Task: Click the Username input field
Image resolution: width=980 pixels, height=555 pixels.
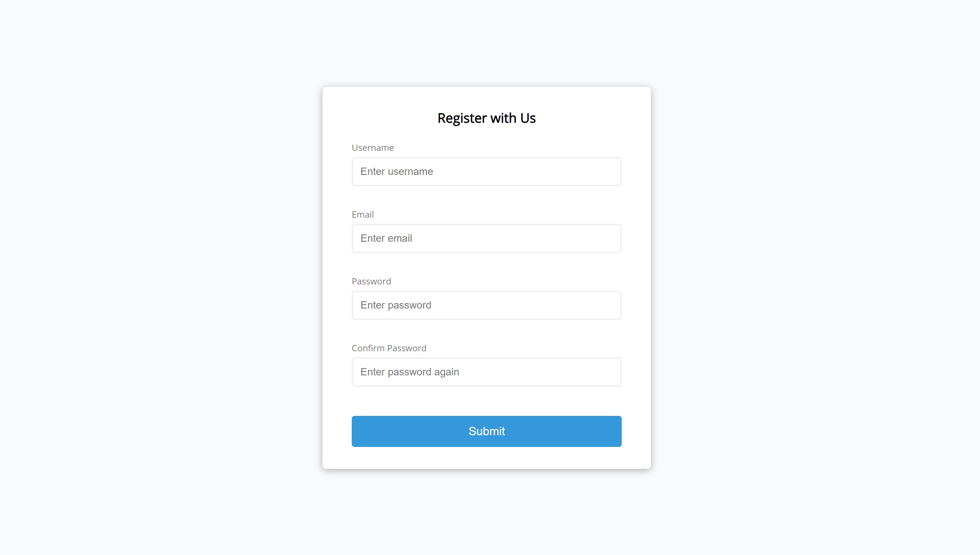Action: (486, 172)
